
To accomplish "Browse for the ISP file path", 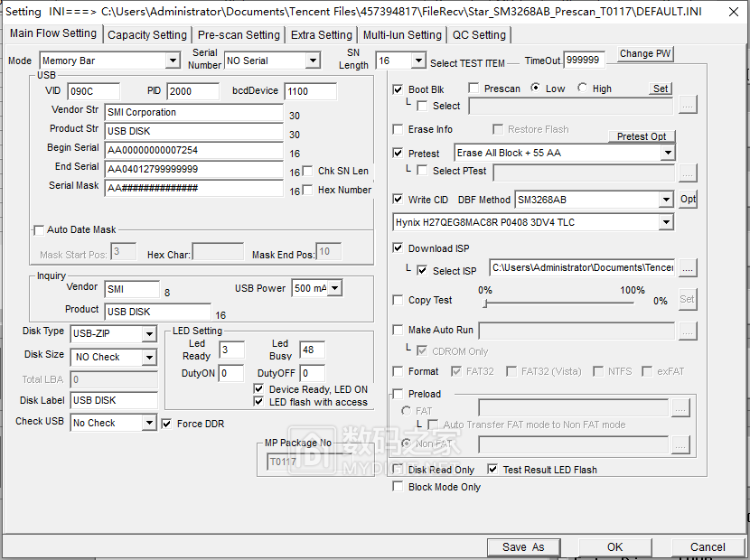I will click(x=688, y=267).
